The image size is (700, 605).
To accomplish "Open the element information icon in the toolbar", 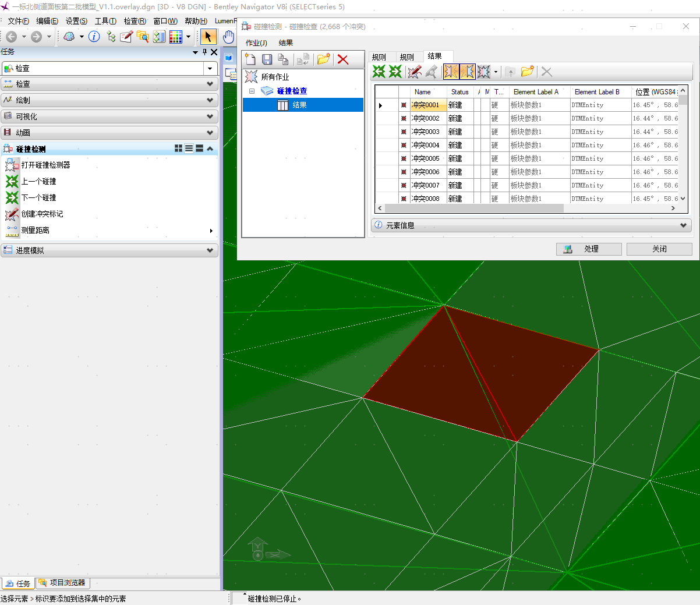I will tap(94, 37).
